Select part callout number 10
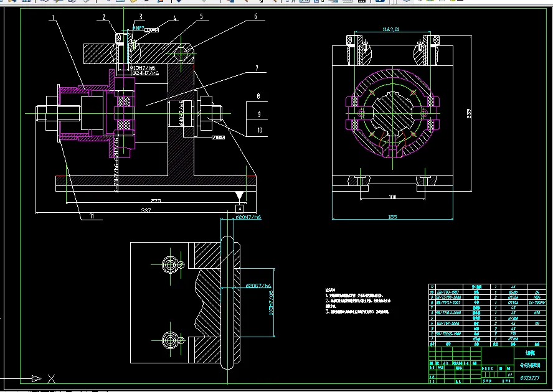Image resolution: width=553 pixels, height=392 pixels. coord(260,130)
